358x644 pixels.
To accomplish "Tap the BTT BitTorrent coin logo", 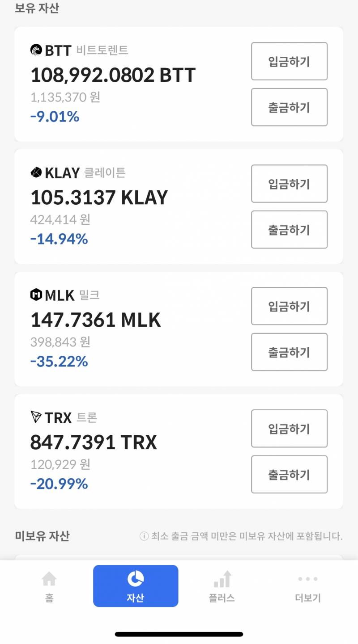I will click(x=36, y=50).
